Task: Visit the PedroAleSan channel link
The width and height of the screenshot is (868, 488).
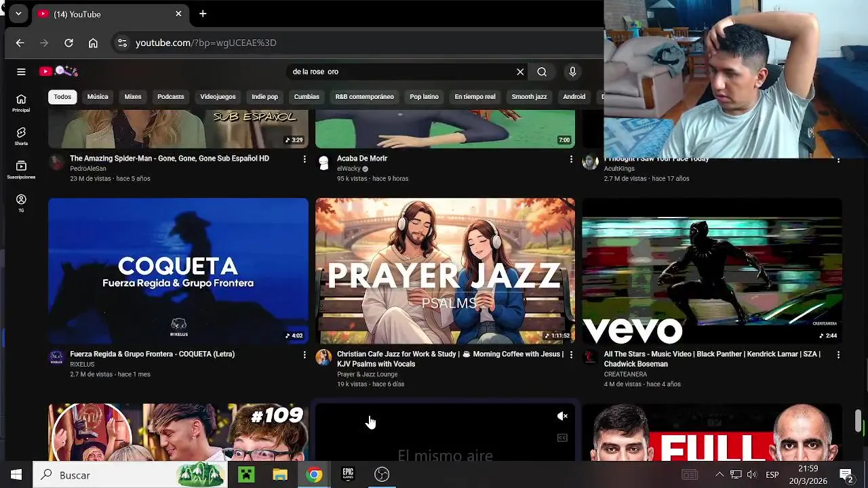Action: click(x=88, y=169)
